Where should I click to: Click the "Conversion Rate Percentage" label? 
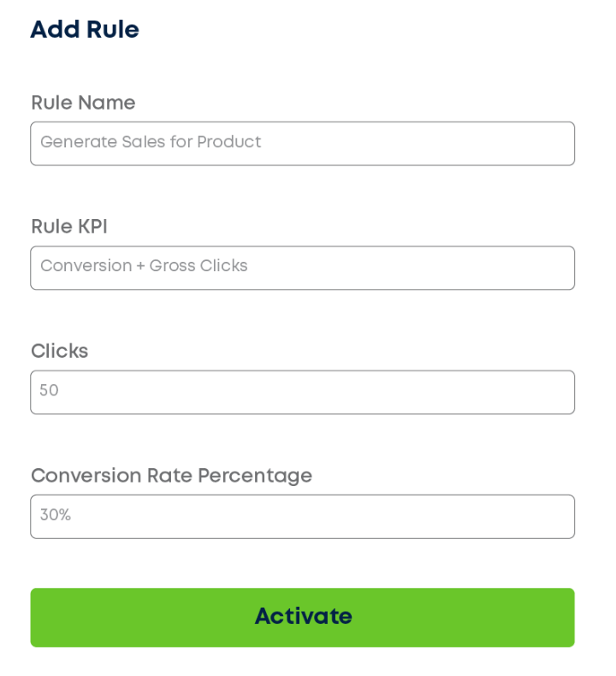[171, 476]
